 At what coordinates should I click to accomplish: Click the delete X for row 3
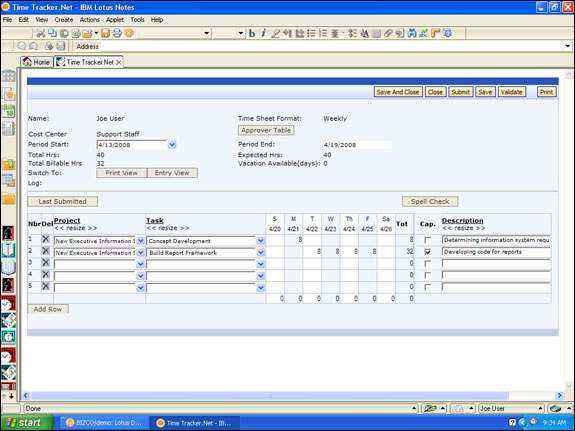pyautogui.click(x=46, y=263)
